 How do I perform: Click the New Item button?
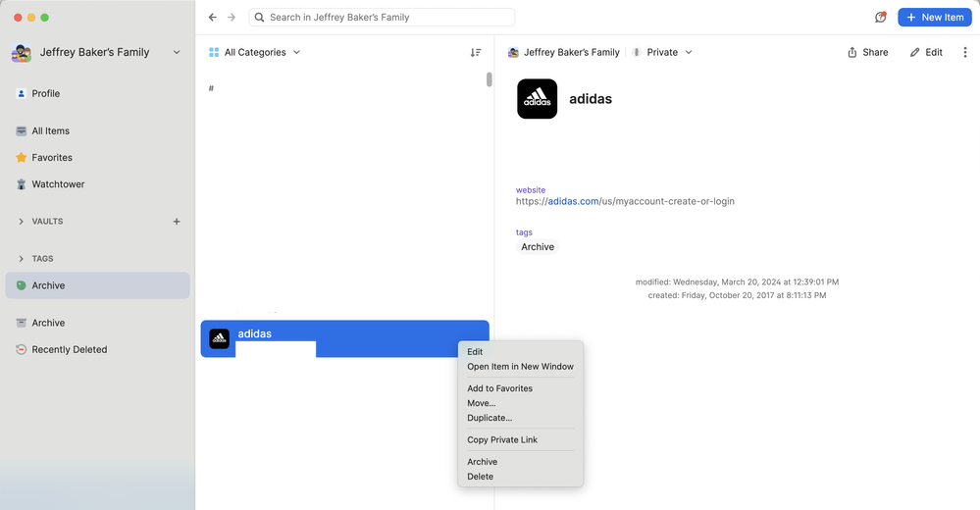click(x=934, y=18)
